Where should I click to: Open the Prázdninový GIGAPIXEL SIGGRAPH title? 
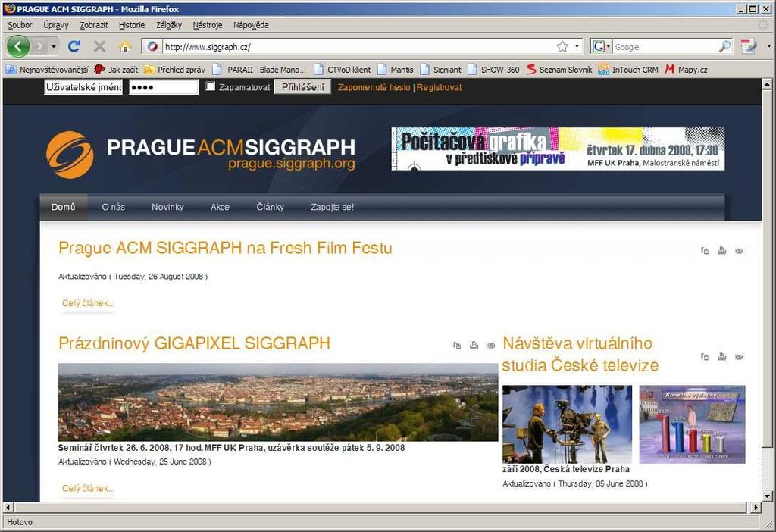194,343
